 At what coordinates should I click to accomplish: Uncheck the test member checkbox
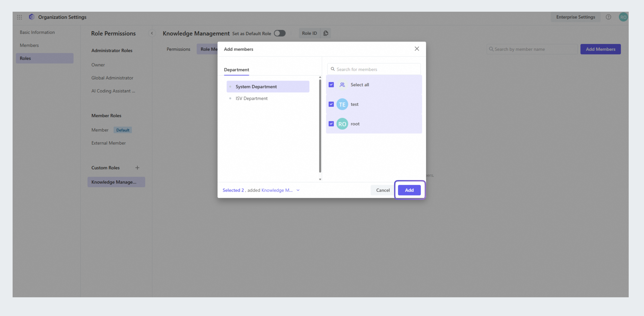coord(331,104)
